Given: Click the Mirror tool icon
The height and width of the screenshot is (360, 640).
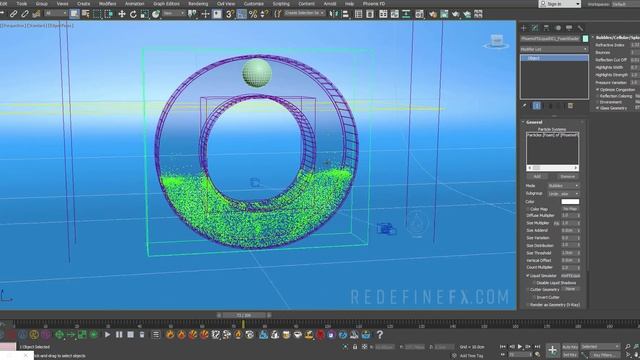Looking at the screenshot, I should [334, 14].
